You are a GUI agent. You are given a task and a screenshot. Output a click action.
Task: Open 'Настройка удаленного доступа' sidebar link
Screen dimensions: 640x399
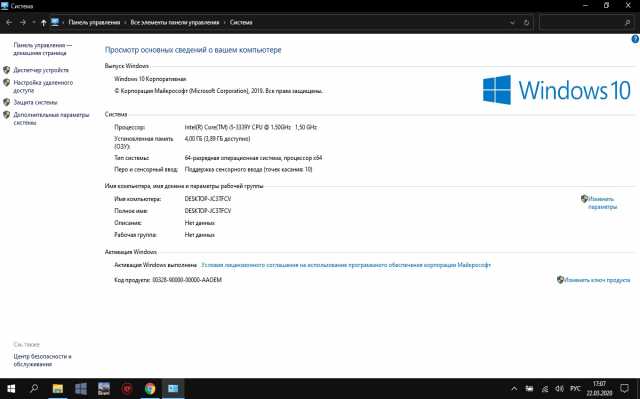[43, 86]
